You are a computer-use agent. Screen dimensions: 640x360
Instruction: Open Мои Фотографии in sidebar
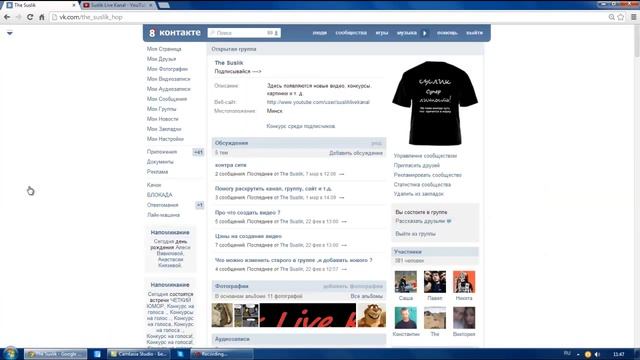click(x=167, y=69)
